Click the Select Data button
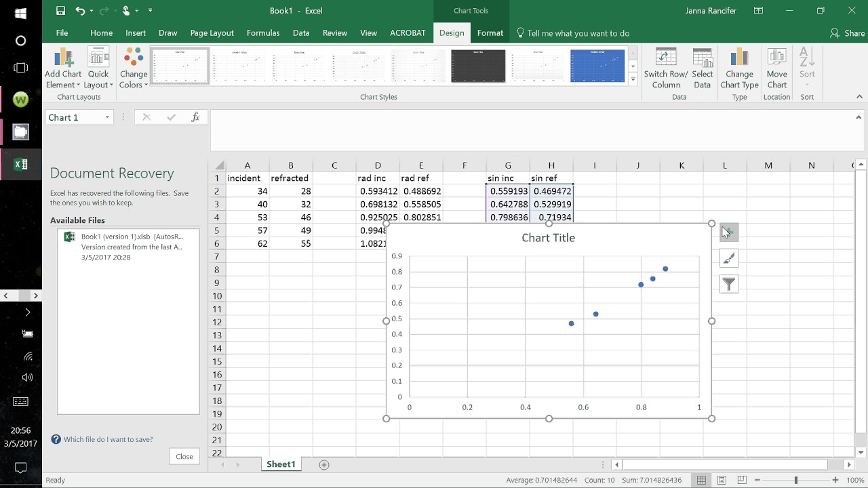 coord(703,68)
